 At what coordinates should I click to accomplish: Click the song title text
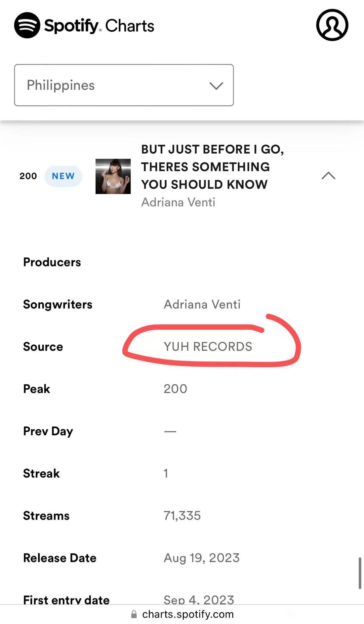point(213,167)
